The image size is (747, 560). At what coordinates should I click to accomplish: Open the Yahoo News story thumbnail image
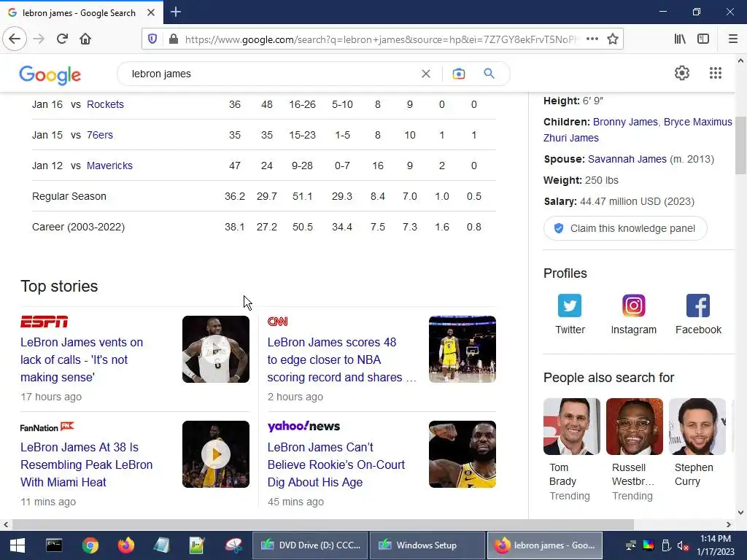point(462,454)
